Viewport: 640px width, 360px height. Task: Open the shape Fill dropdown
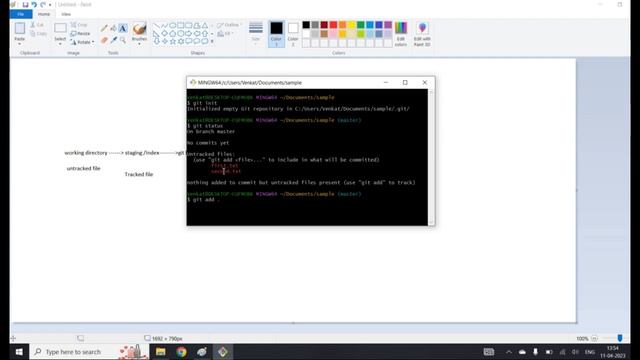pos(225,33)
